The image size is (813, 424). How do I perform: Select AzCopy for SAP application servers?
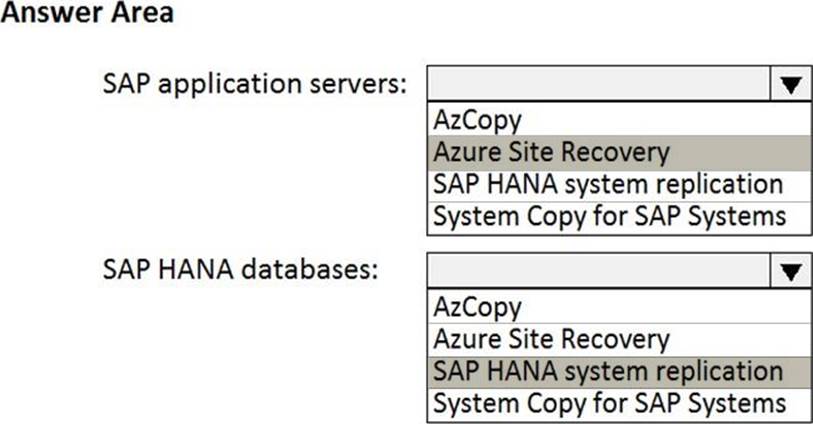[478, 121]
